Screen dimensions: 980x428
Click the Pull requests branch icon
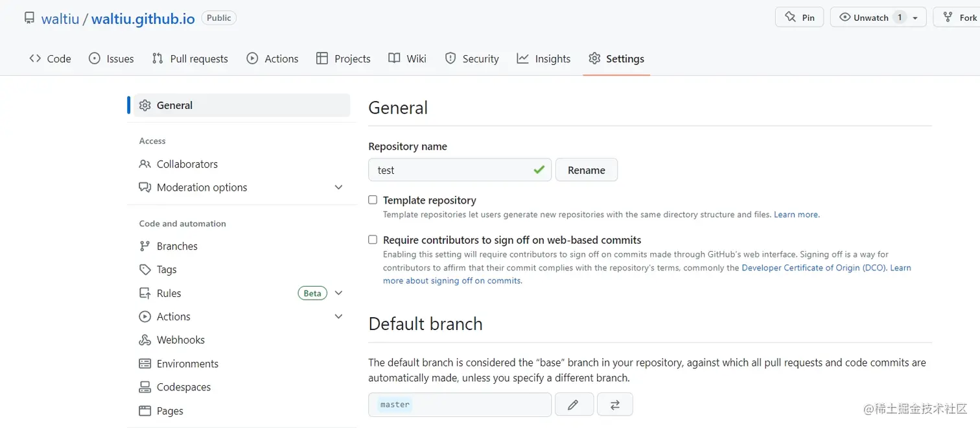[157, 58]
